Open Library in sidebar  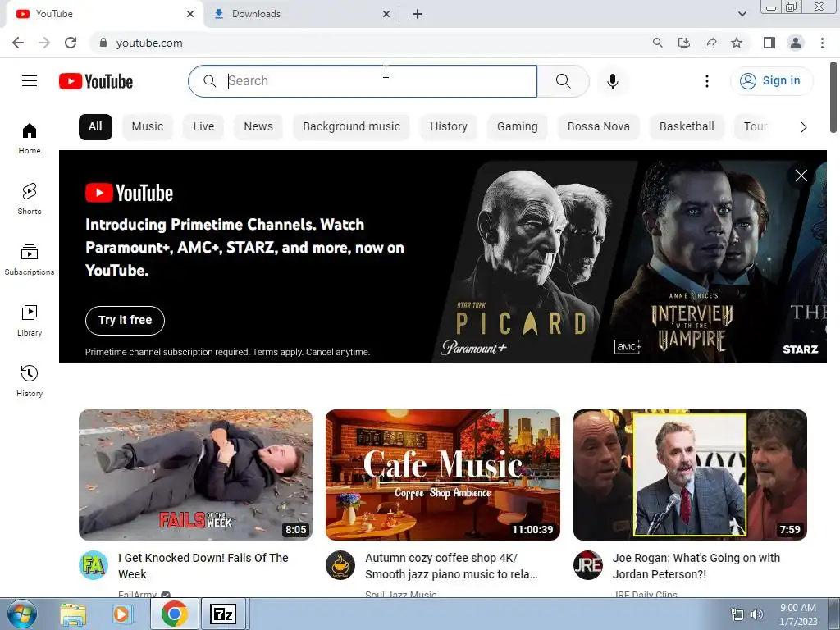click(x=30, y=321)
